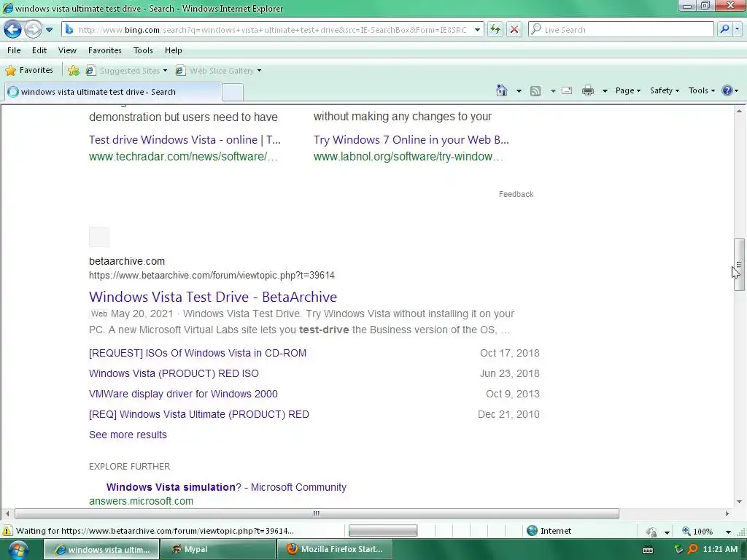Open the Windows Start orb
Image resolution: width=747 pixels, height=560 pixels.
(x=18, y=550)
